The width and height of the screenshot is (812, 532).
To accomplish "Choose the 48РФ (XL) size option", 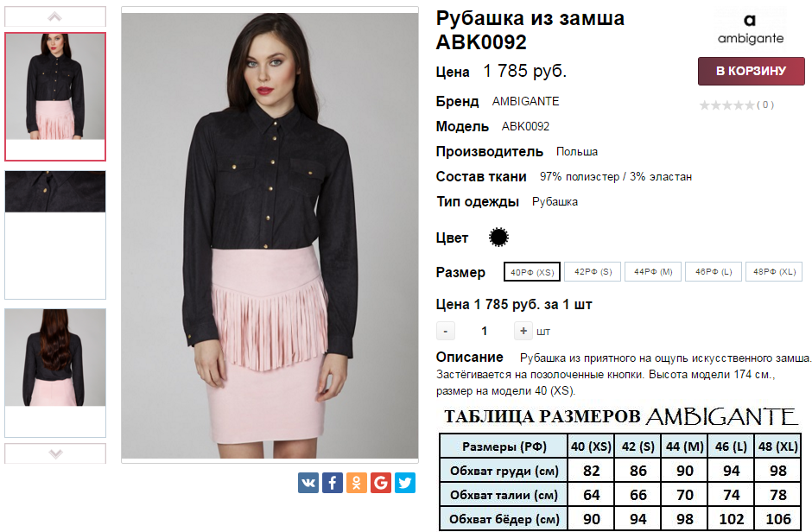I will point(774,272).
